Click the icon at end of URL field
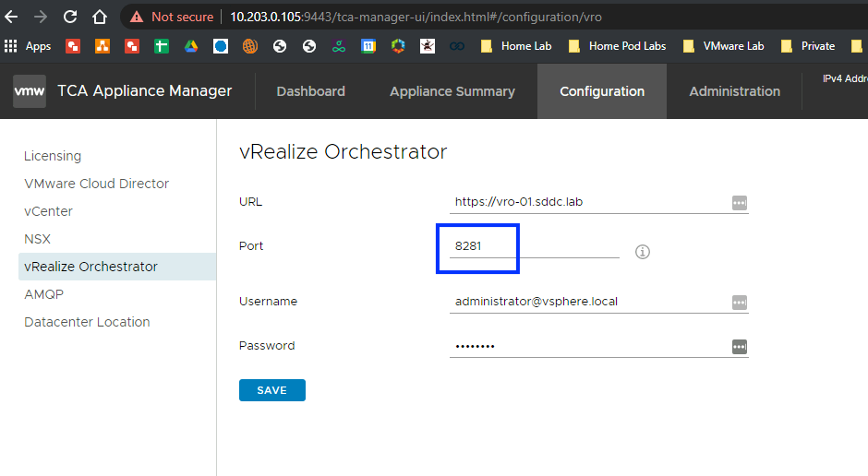Viewport: 868px width, 476px height. tap(739, 203)
